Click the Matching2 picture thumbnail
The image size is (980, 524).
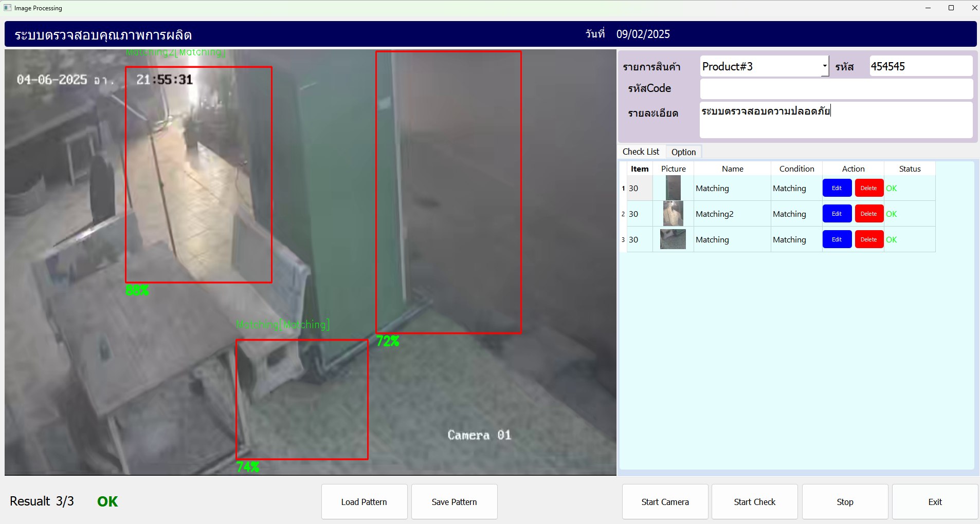[x=673, y=214]
